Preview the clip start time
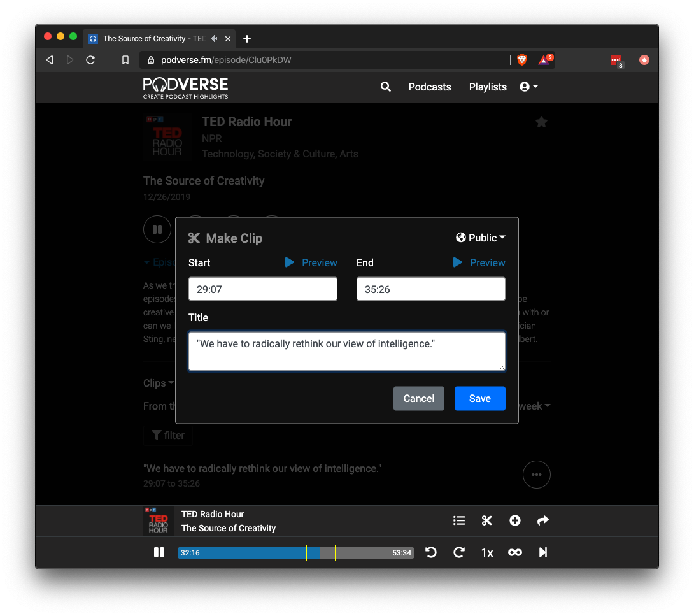694x616 pixels. [x=311, y=262]
